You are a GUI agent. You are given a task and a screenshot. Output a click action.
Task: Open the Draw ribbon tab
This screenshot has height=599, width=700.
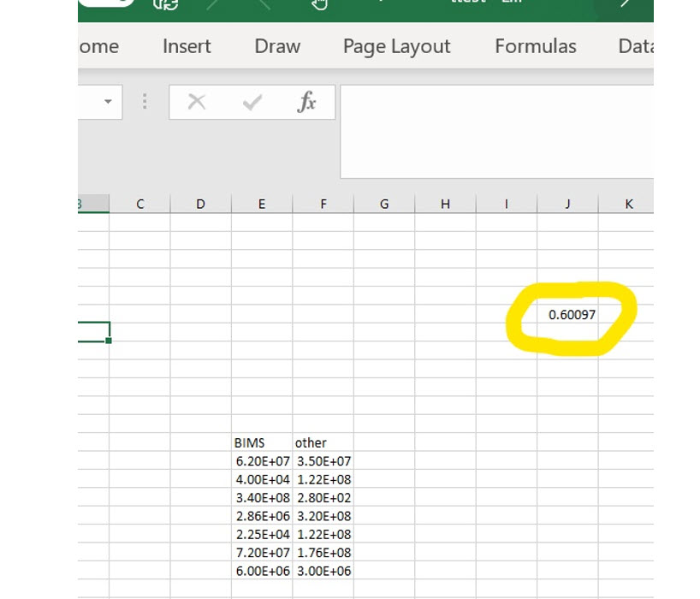click(x=277, y=46)
